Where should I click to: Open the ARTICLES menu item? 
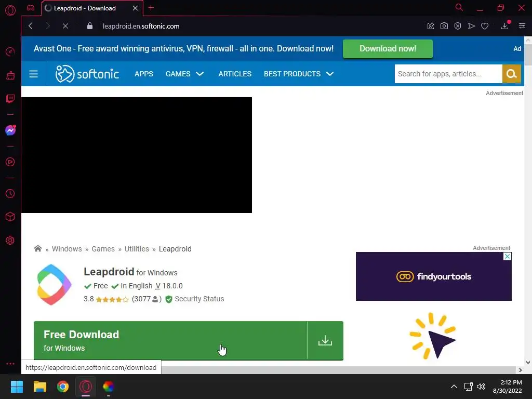click(x=235, y=74)
